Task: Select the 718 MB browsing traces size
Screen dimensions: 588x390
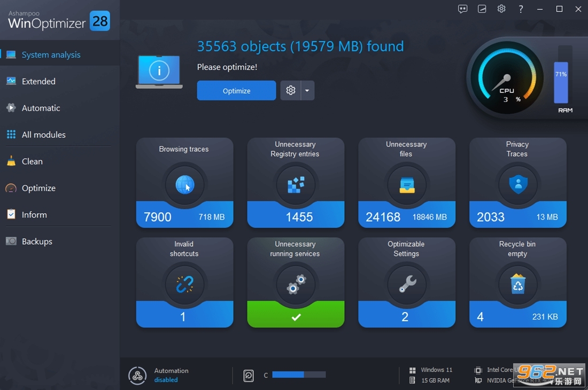Action: coord(212,217)
